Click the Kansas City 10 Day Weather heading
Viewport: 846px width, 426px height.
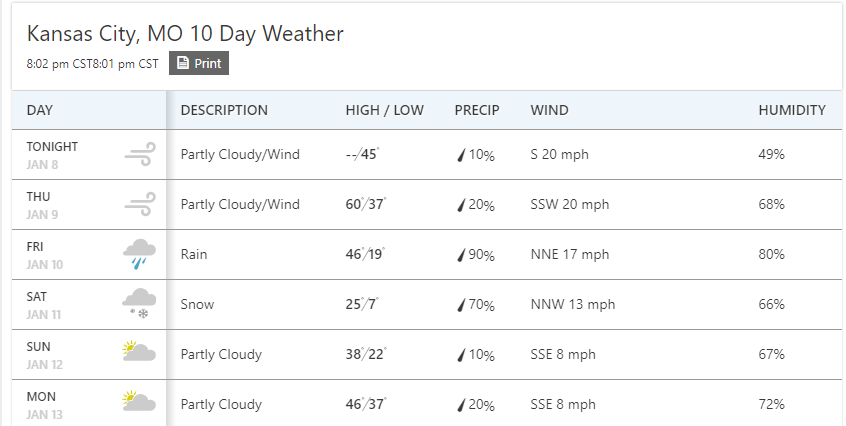click(x=185, y=34)
